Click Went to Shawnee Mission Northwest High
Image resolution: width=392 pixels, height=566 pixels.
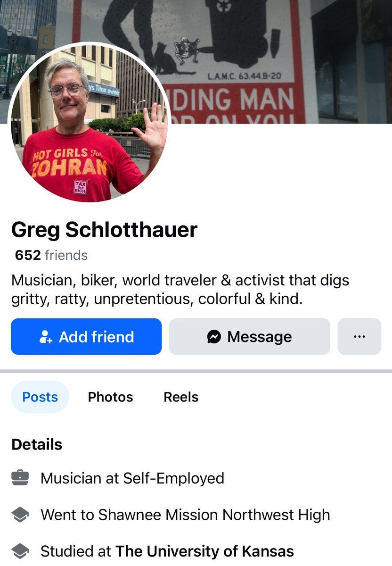click(185, 515)
